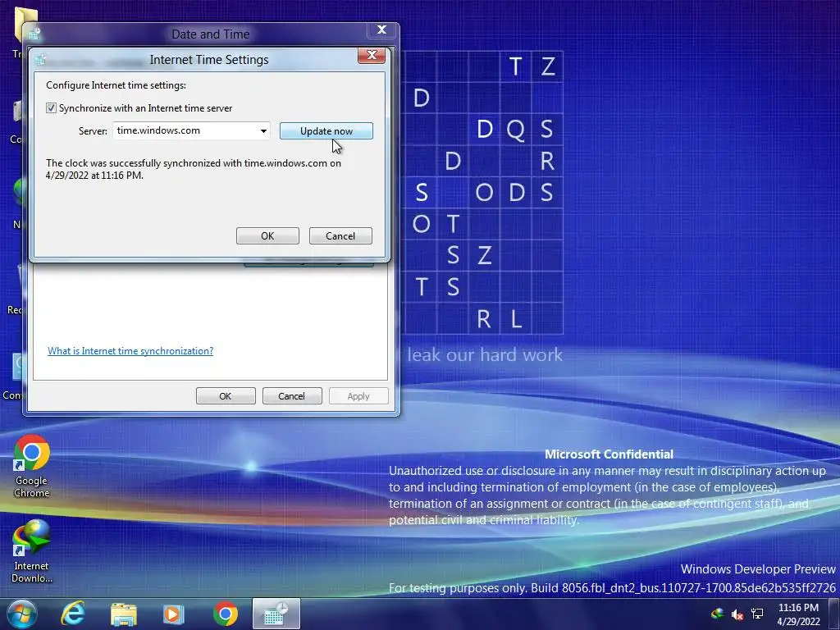840x630 pixels.
Task: Open Windows Explorer folder on taskbar
Action: (x=123, y=614)
